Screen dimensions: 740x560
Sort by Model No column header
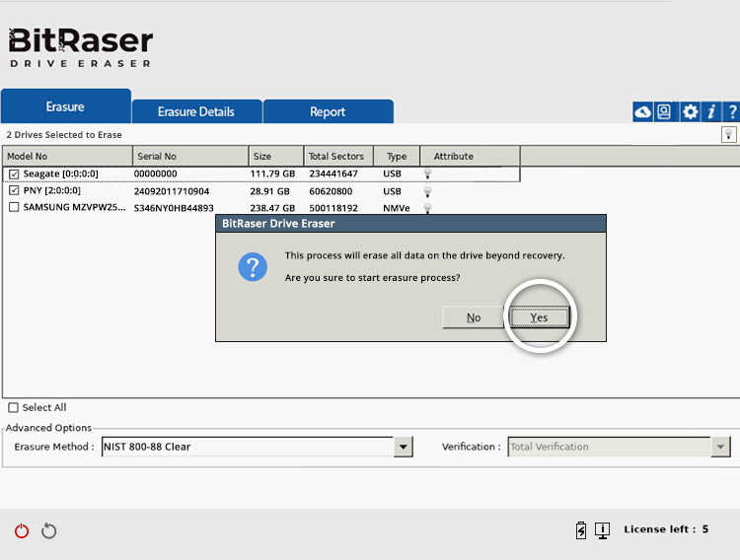[x=67, y=156]
